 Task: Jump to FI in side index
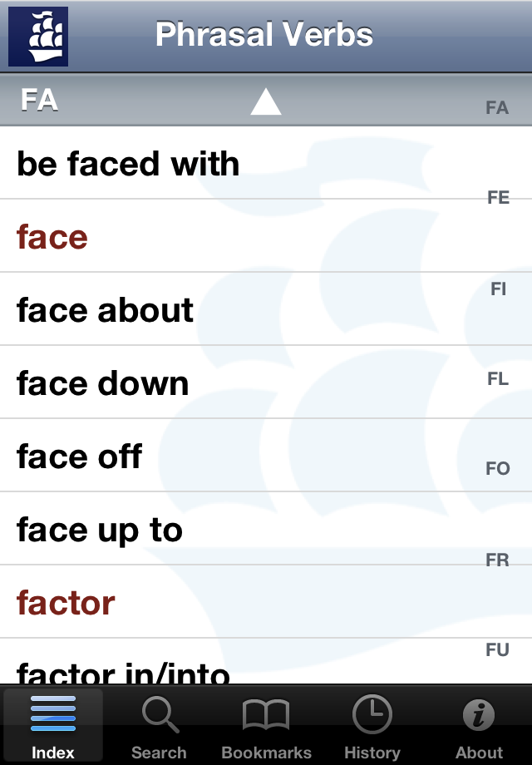(x=498, y=289)
